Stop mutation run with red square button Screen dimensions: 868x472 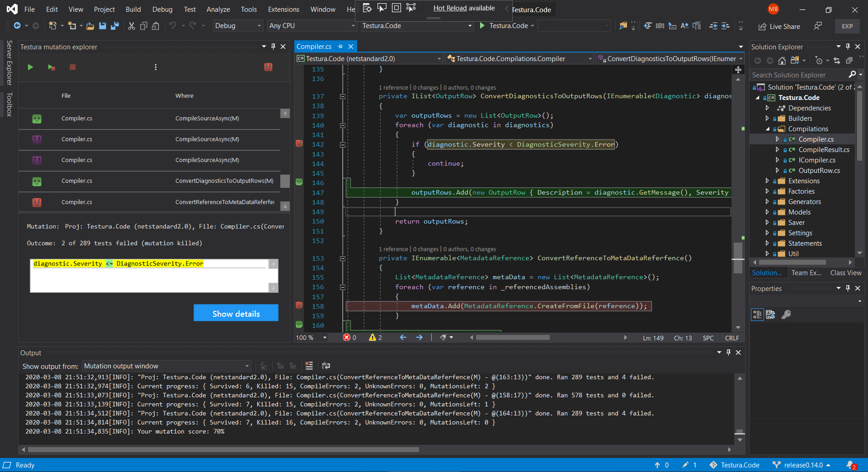click(72, 67)
